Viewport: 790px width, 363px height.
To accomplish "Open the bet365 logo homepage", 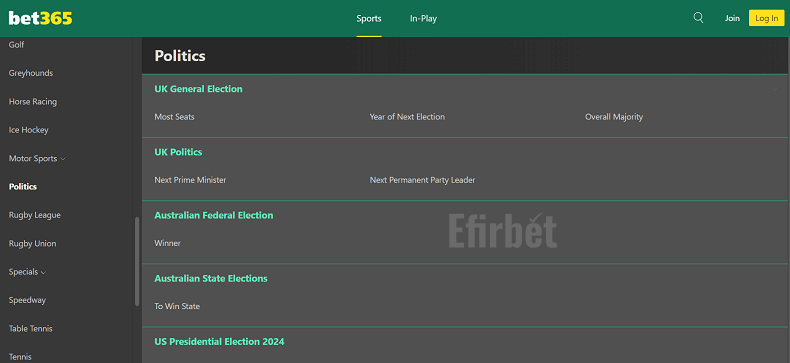I will [x=40, y=19].
